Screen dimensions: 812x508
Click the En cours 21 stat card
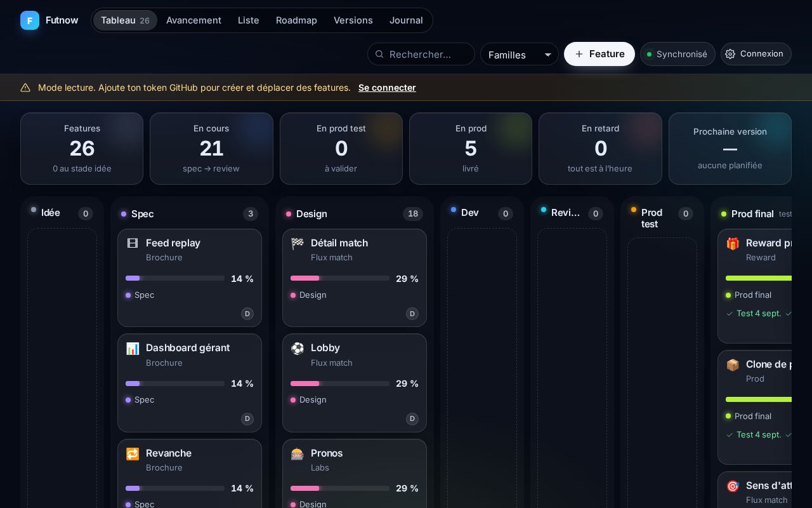pos(211,149)
